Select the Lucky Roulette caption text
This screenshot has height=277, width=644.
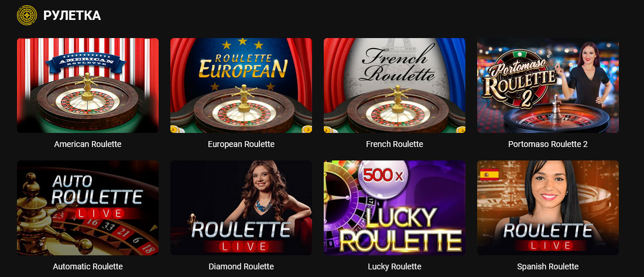395,266
